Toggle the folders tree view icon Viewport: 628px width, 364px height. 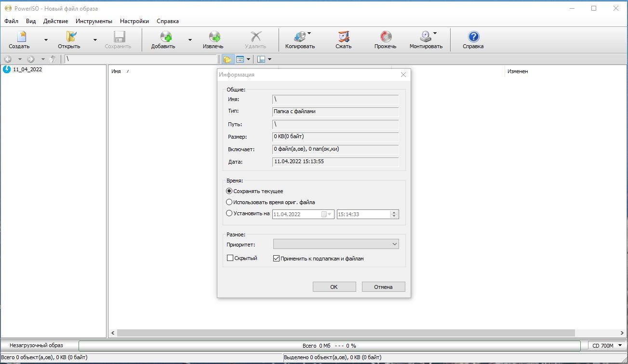[227, 59]
